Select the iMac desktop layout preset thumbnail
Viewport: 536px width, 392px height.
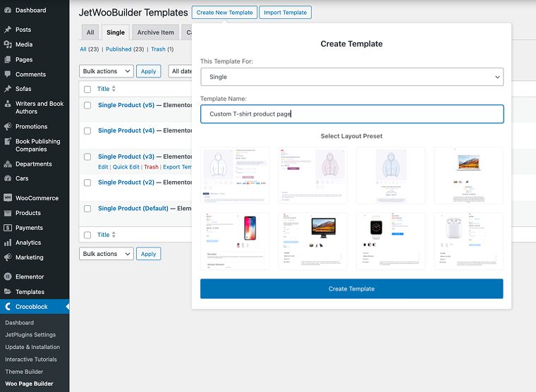click(312, 241)
